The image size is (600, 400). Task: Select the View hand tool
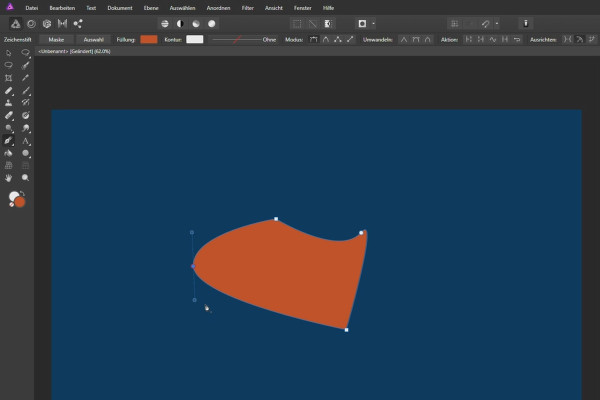pyautogui.click(x=8, y=178)
